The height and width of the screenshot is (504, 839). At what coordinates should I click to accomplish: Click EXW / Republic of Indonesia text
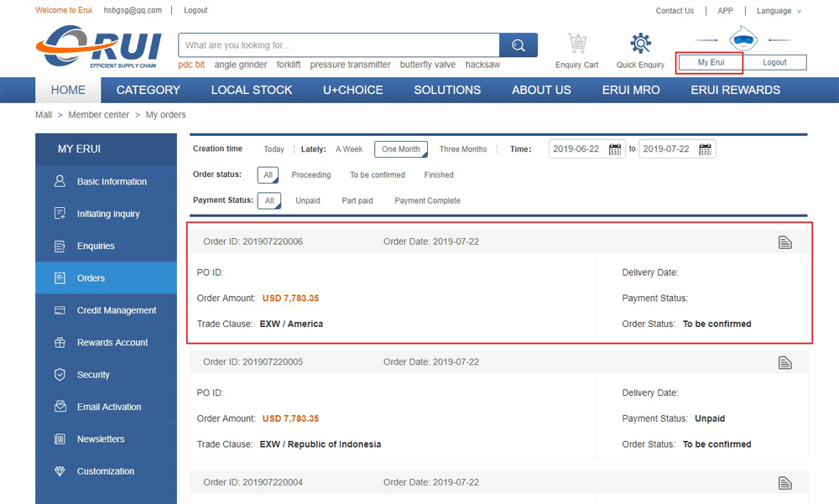point(320,444)
